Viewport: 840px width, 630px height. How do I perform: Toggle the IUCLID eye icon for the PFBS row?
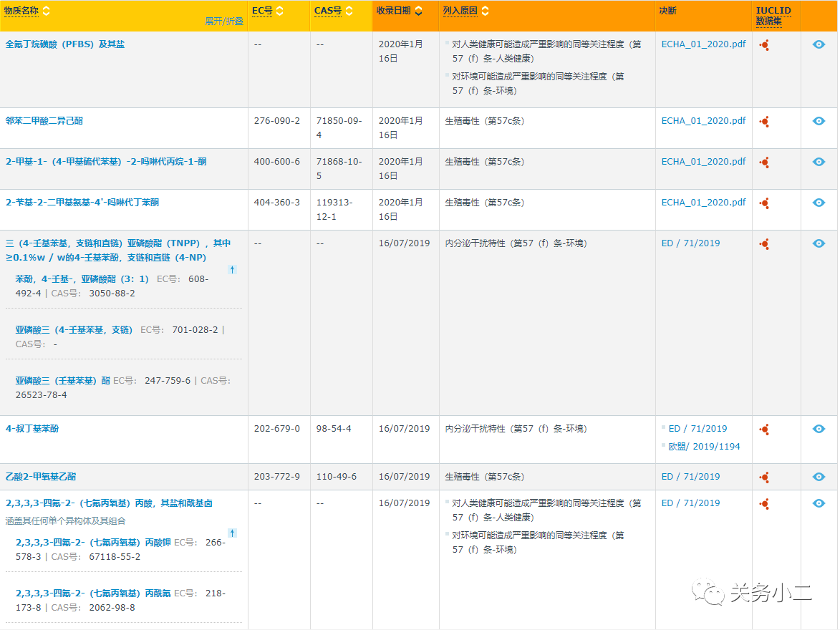tap(818, 44)
